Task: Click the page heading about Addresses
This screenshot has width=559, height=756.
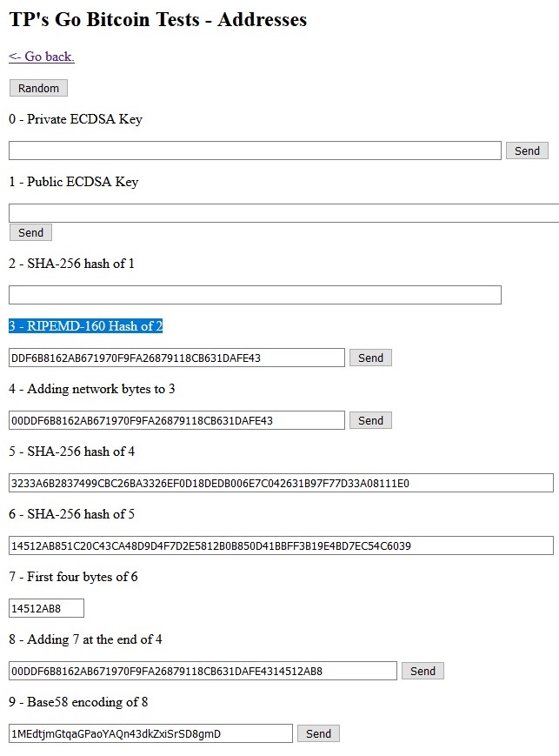Action: (157, 19)
